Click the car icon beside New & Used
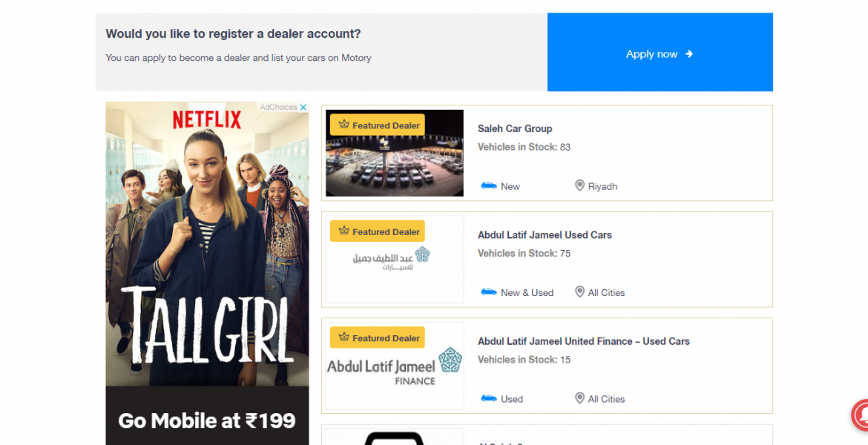 [489, 291]
